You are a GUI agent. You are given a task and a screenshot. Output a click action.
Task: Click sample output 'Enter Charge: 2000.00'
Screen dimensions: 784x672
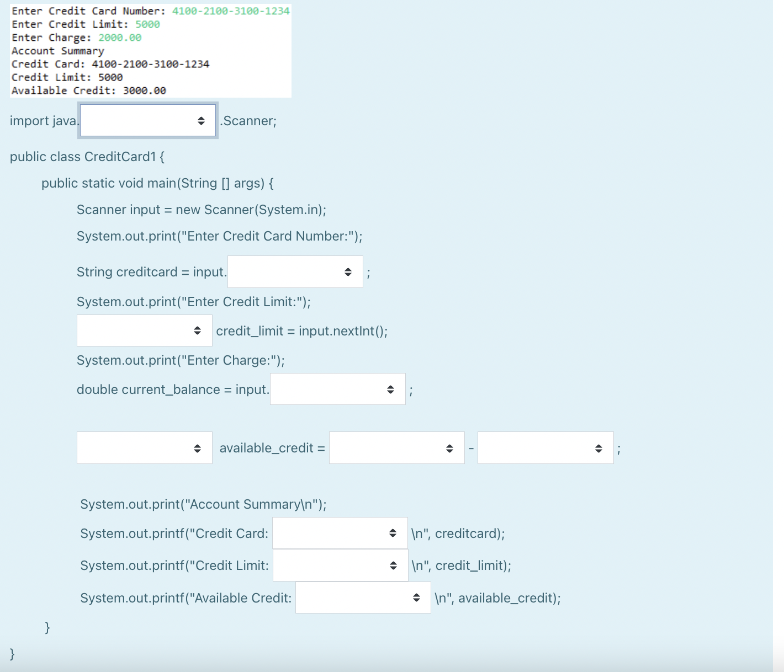[77, 38]
